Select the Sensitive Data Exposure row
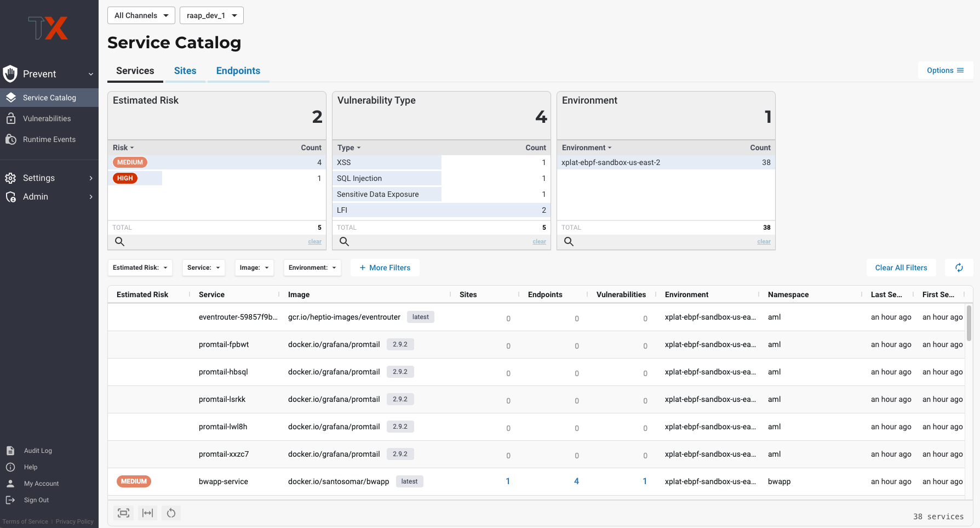Viewport: 980px width, 528px height. [x=442, y=194]
